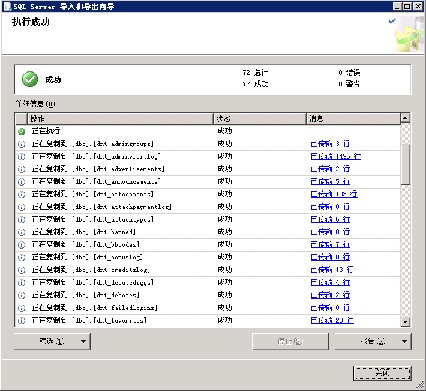Click 成功 status cell in dnt_banned row
Screen dimensions: 426x391
tap(225, 232)
